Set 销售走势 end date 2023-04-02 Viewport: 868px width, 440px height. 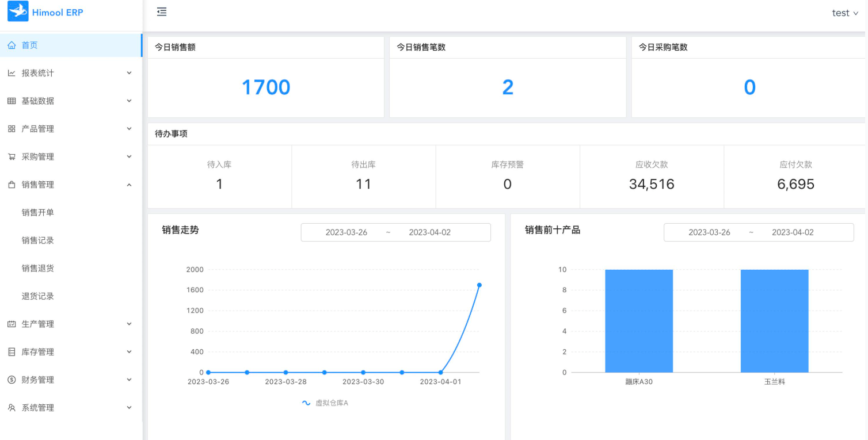[430, 232]
